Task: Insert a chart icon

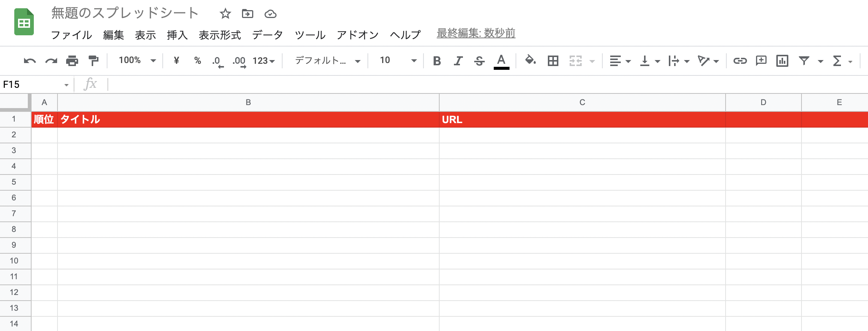Action: click(x=782, y=61)
